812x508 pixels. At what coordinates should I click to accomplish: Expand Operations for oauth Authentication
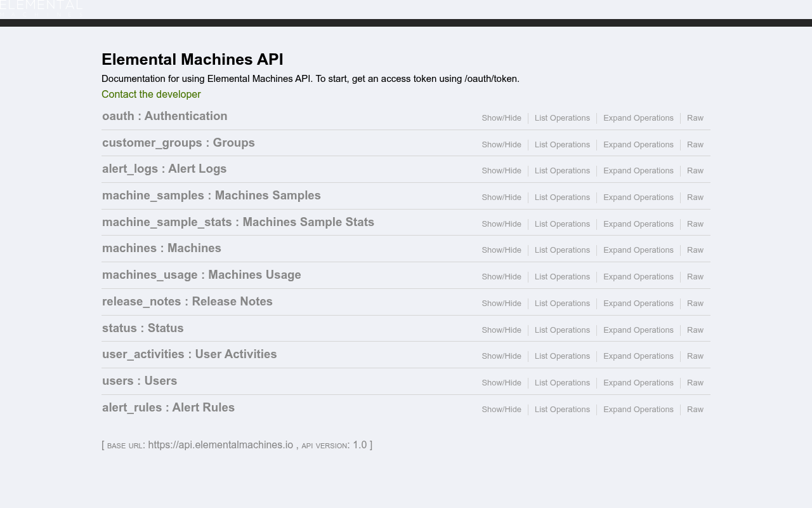(x=638, y=118)
